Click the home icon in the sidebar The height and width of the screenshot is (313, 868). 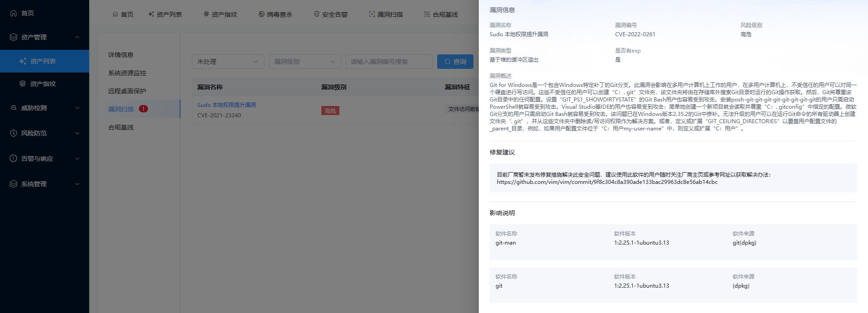coord(14,13)
